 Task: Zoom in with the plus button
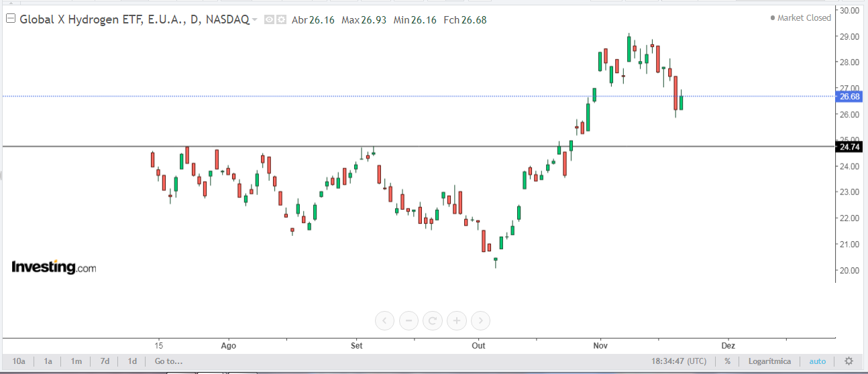(x=457, y=321)
